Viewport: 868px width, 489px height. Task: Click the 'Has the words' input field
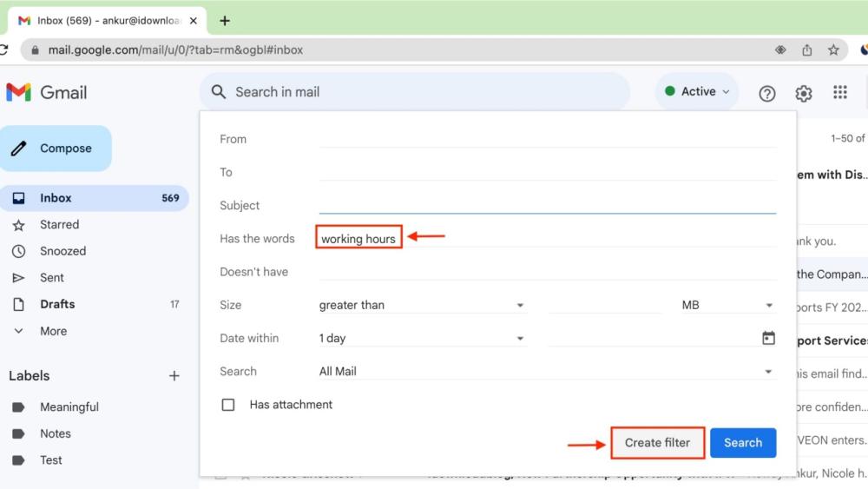pos(547,239)
